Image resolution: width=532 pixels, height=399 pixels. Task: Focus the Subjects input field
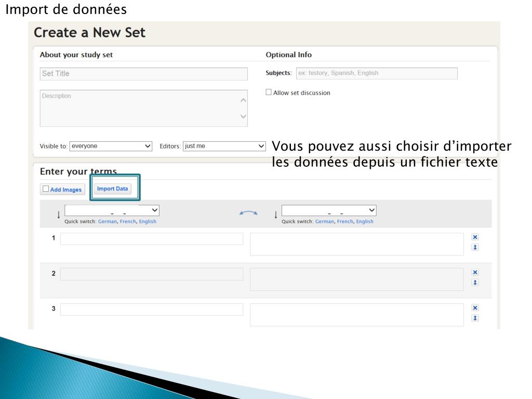[x=377, y=73]
